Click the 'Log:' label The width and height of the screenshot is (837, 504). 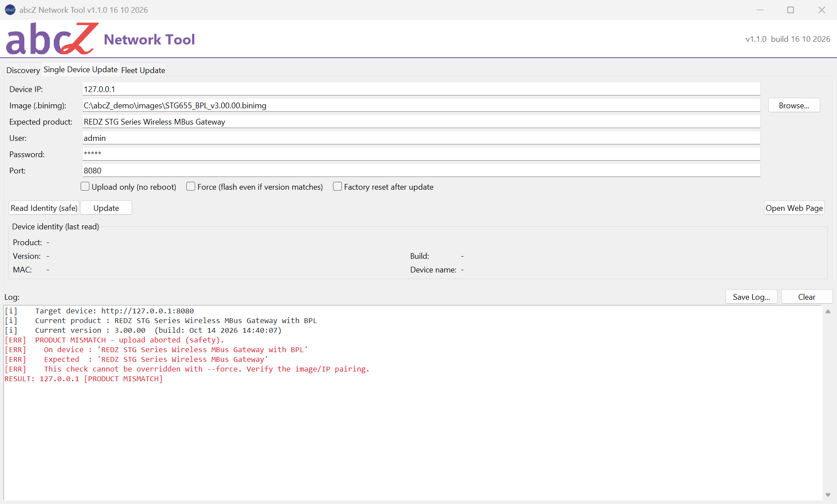coord(12,297)
